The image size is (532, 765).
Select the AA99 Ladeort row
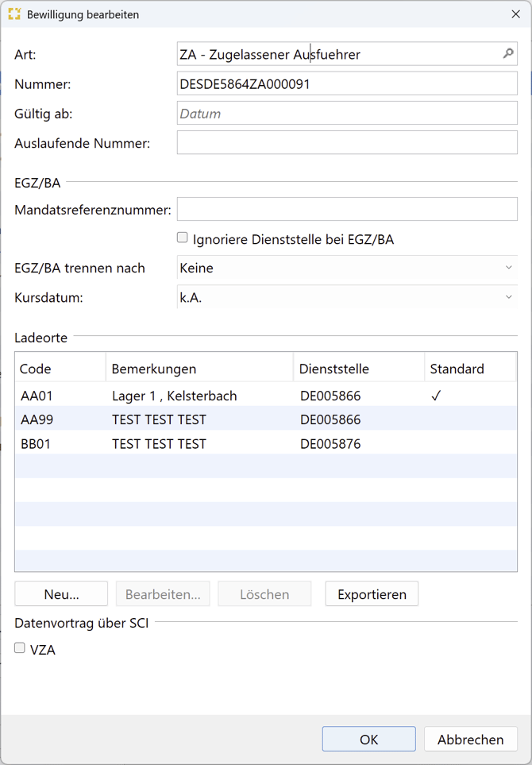pyautogui.click(x=159, y=419)
